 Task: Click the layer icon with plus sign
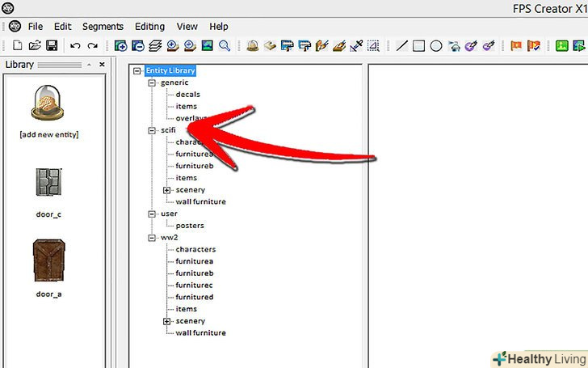pyautogui.click(x=121, y=46)
